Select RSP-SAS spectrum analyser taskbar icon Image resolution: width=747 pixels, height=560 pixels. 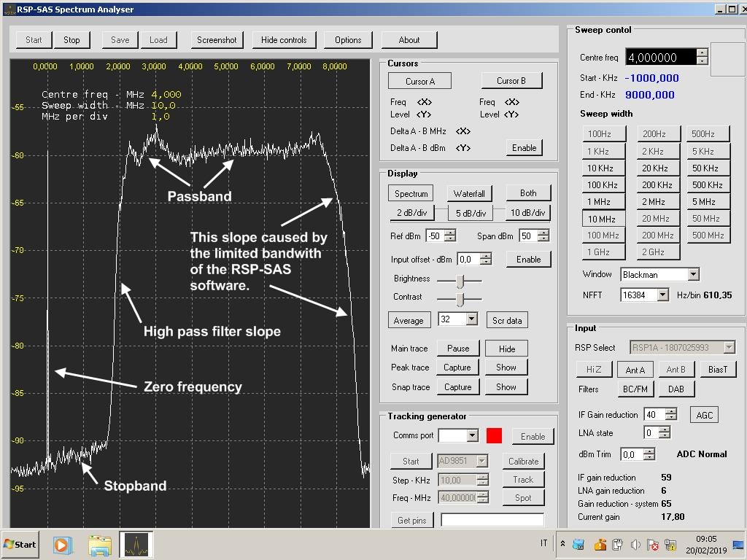click(136, 544)
